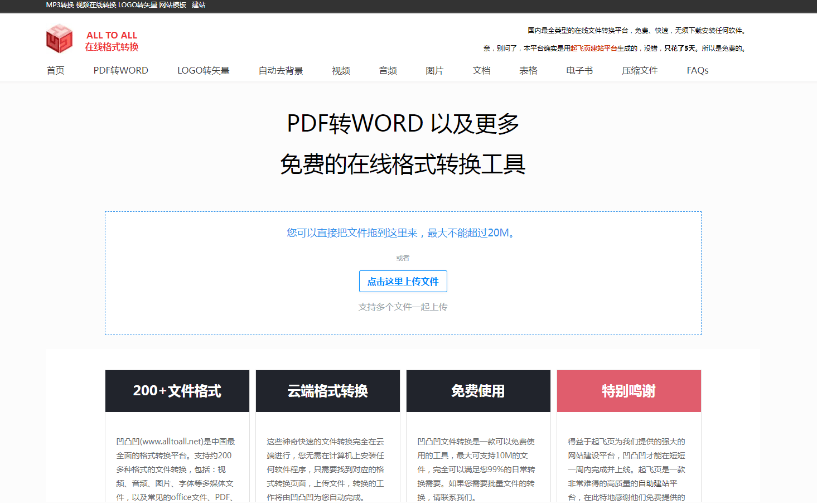The height and width of the screenshot is (504, 817).
Task: Open the 音频 conversion menu
Action: 388,70
